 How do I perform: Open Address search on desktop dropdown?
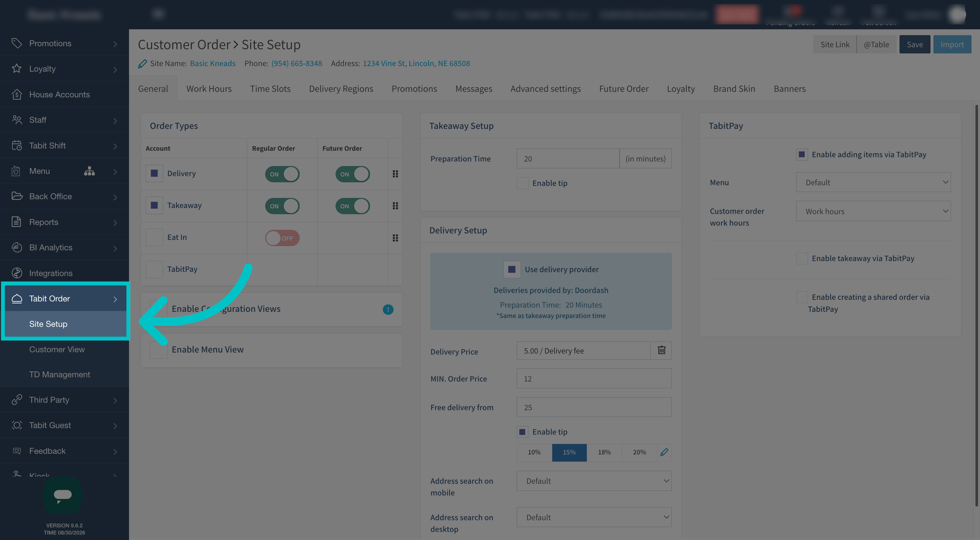click(594, 517)
